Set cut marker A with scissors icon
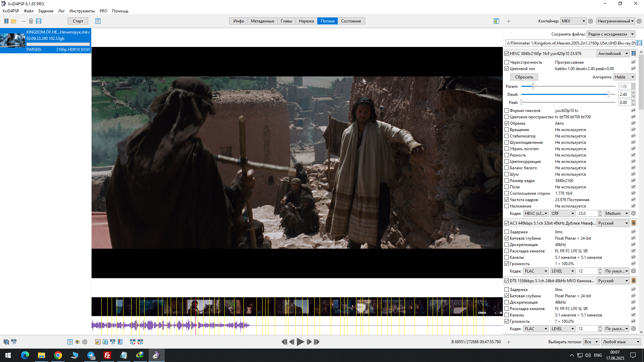The height and width of the screenshot is (362, 644). (133, 342)
